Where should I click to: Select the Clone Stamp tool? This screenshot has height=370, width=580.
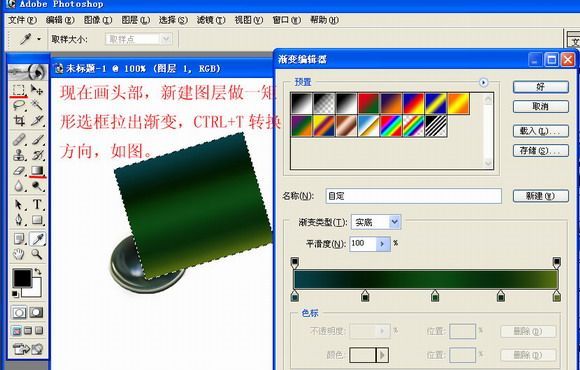18,155
